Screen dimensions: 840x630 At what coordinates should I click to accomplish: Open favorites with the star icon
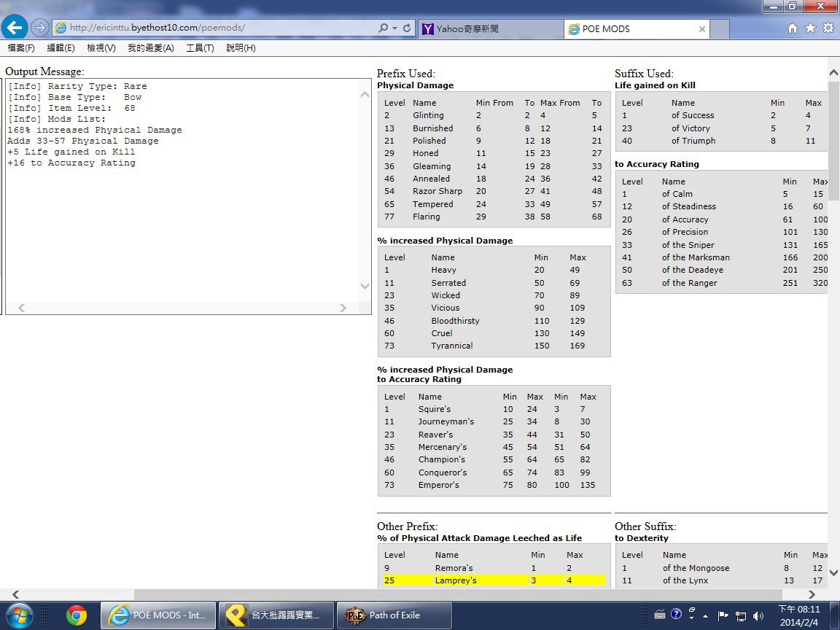(810, 28)
